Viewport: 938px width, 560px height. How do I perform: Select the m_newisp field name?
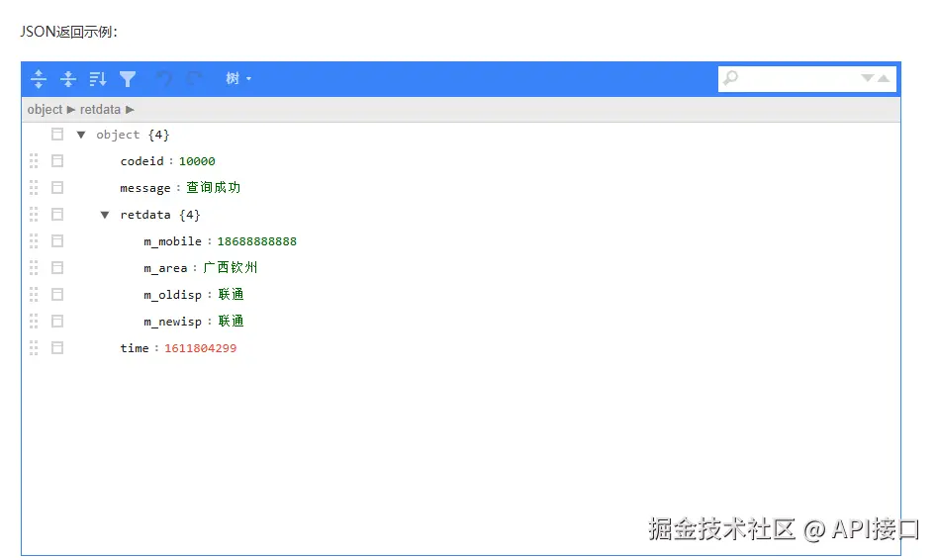coord(173,322)
